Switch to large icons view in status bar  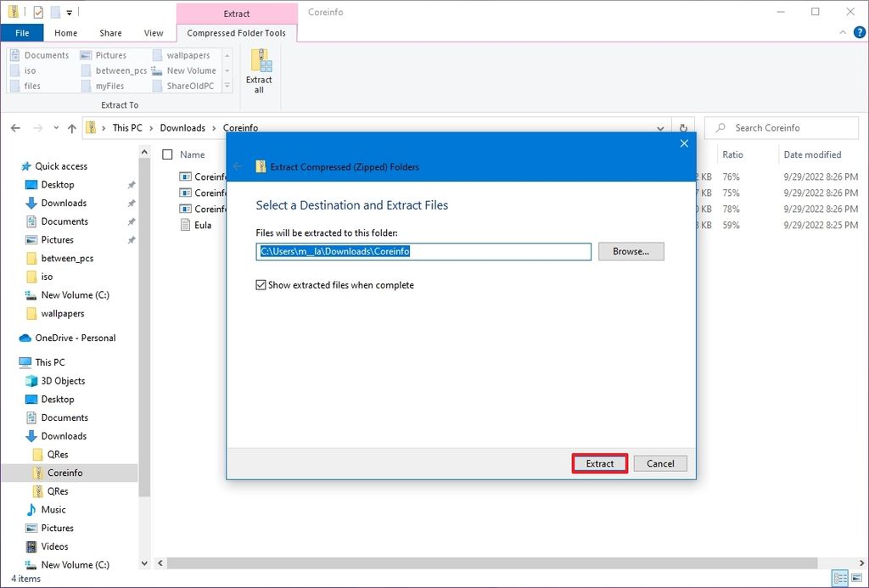tap(856, 577)
